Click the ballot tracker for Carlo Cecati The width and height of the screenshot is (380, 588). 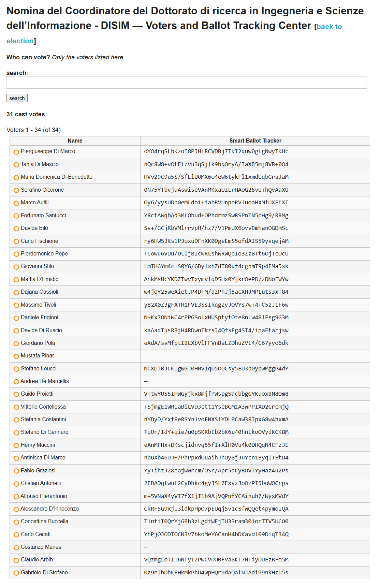[216, 534]
